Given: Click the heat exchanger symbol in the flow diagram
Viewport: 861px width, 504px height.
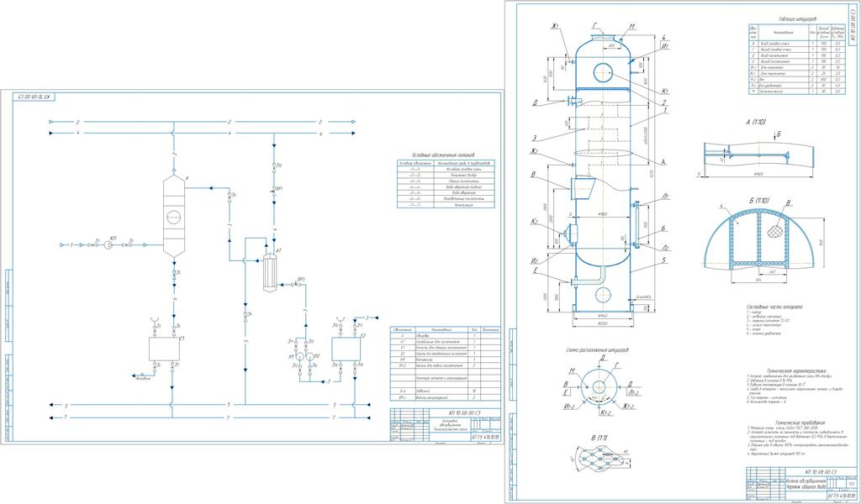Looking at the screenshot, I should click(269, 272).
